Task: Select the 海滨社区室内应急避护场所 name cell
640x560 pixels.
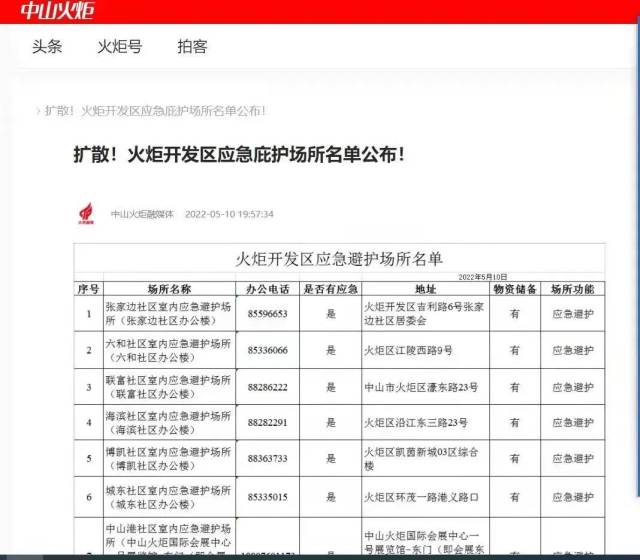Action: tap(169, 422)
